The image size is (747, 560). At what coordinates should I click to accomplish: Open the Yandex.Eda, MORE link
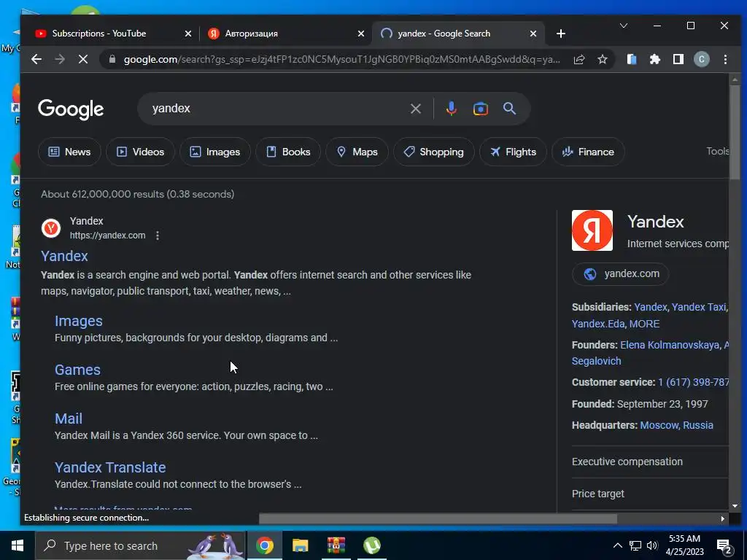[616, 324]
